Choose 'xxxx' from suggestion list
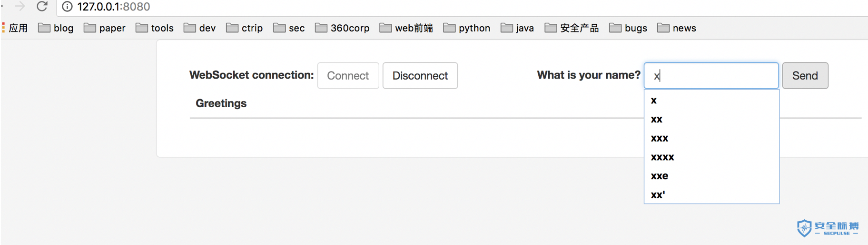The height and width of the screenshot is (245, 868). pyautogui.click(x=711, y=157)
